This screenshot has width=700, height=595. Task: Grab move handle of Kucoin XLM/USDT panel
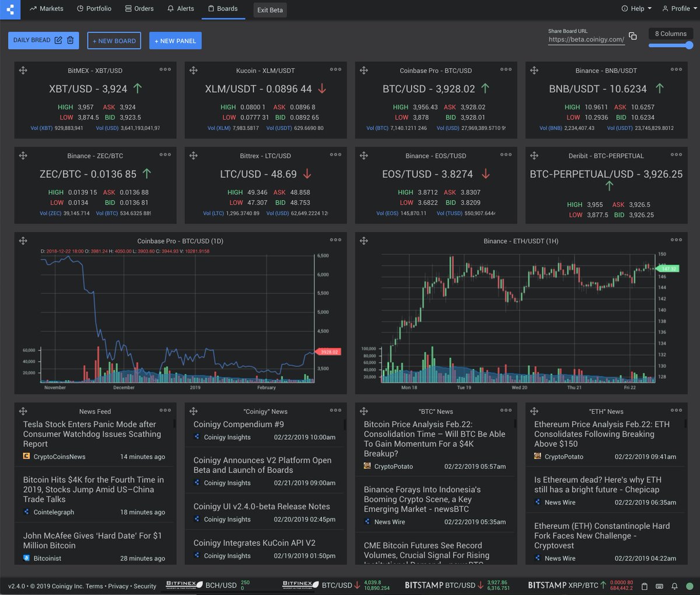[x=194, y=71]
